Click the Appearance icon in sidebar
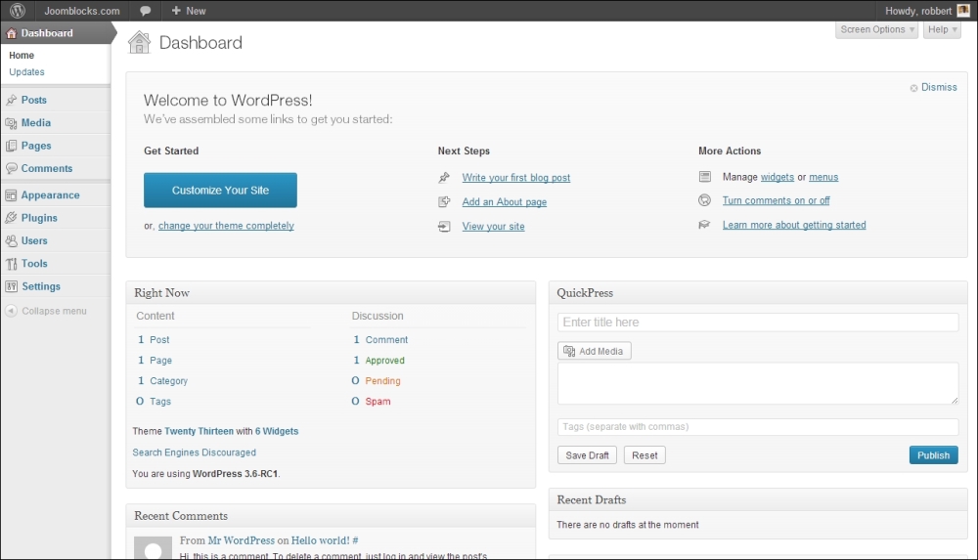 [11, 195]
